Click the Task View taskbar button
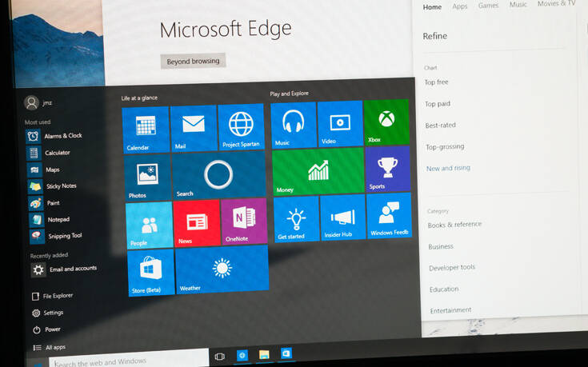This screenshot has height=367, width=588. (x=220, y=357)
